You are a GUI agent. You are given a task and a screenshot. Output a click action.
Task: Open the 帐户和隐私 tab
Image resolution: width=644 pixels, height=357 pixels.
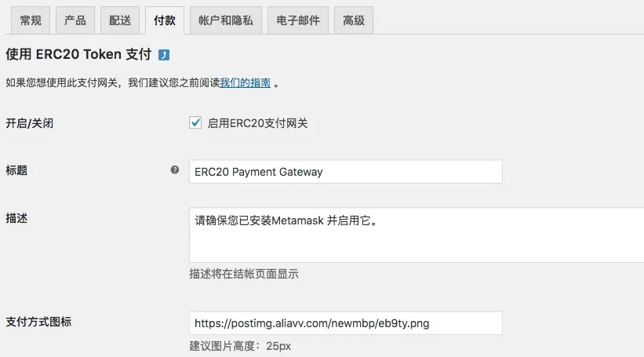(x=226, y=20)
